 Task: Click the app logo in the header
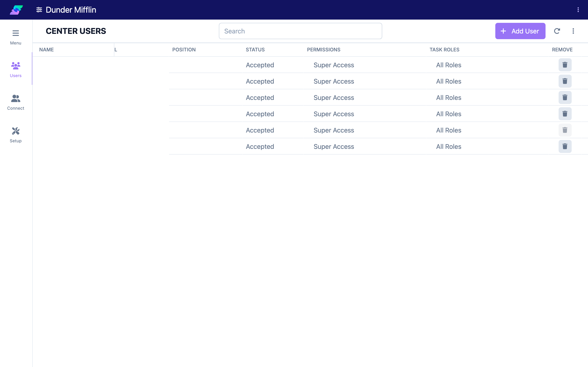pos(16,10)
